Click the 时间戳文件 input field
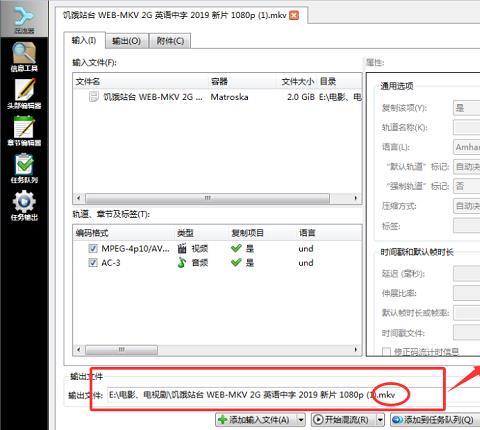The image size is (480, 430). pos(467,333)
